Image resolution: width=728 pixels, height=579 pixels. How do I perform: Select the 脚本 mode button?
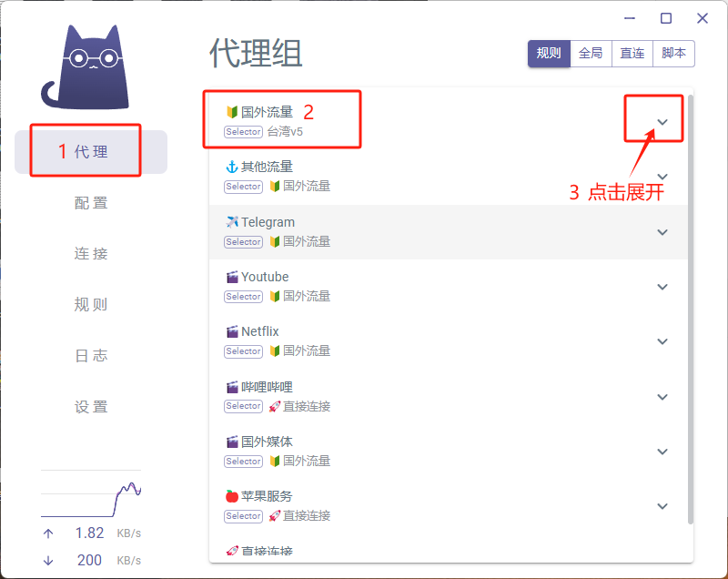(674, 54)
